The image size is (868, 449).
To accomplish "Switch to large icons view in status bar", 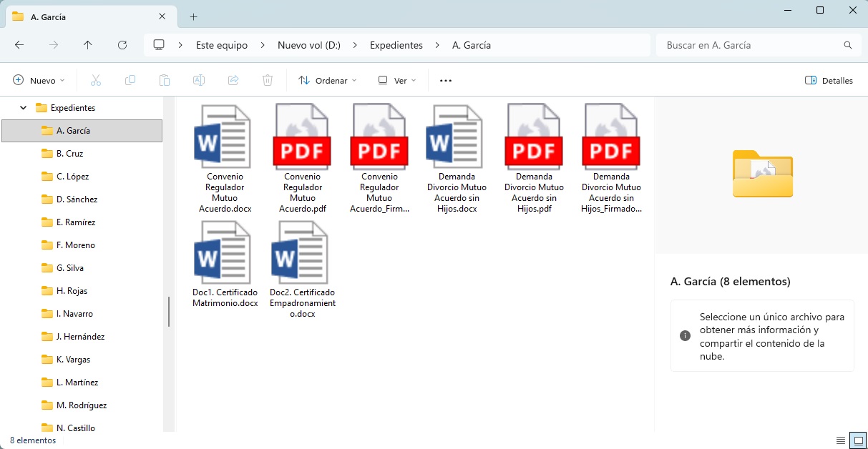I will coord(857,440).
